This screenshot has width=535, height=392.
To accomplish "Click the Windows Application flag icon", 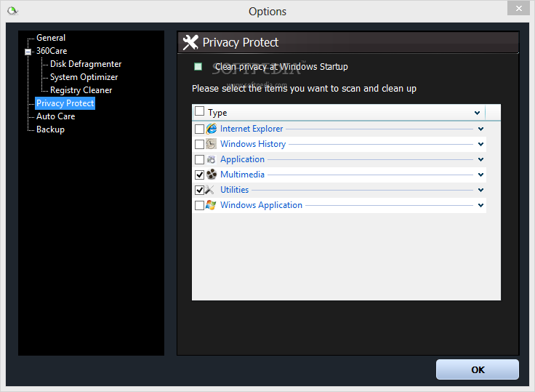I will click(x=211, y=205).
